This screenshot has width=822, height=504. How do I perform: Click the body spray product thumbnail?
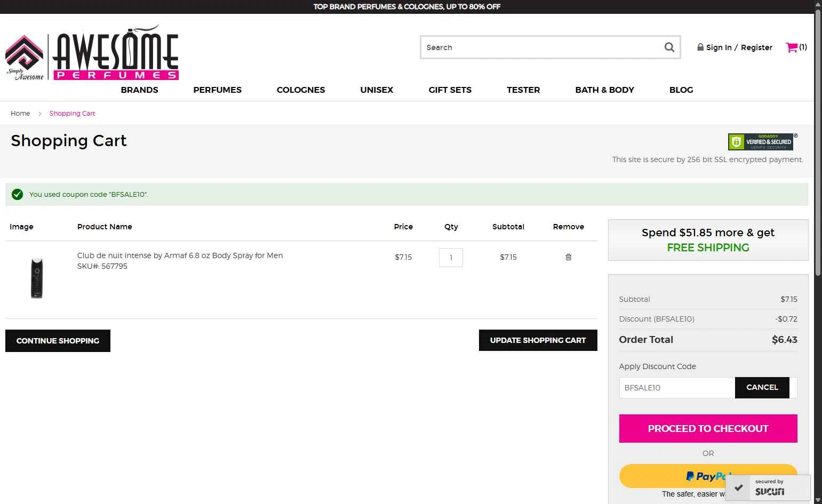[37, 278]
